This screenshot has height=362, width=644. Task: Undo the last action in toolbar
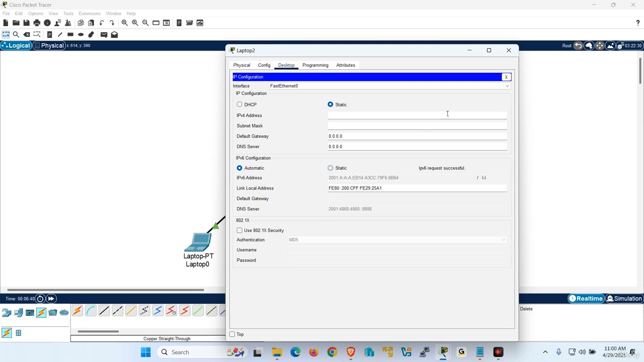point(102,23)
